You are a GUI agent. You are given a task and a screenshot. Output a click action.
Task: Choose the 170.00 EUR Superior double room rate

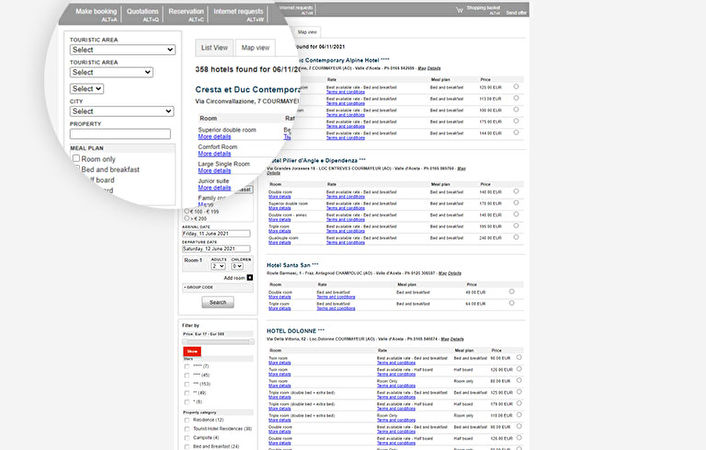[516, 203]
